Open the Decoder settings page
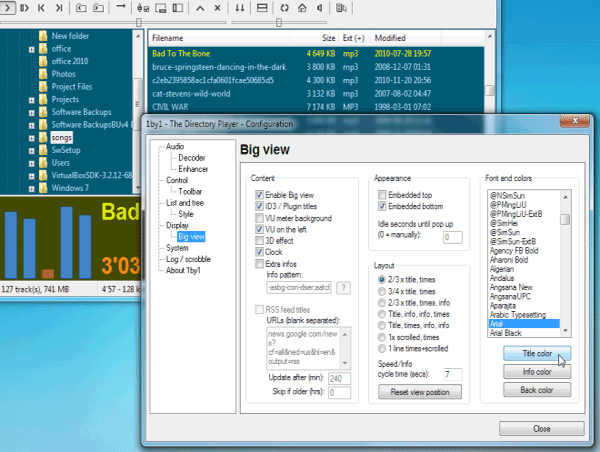Screen dimensions: 600x452 click(194, 158)
